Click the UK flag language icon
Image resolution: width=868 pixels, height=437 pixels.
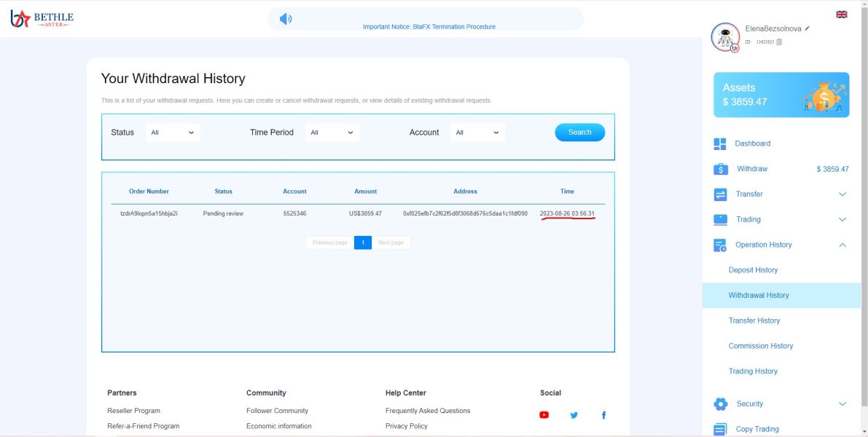842,15
